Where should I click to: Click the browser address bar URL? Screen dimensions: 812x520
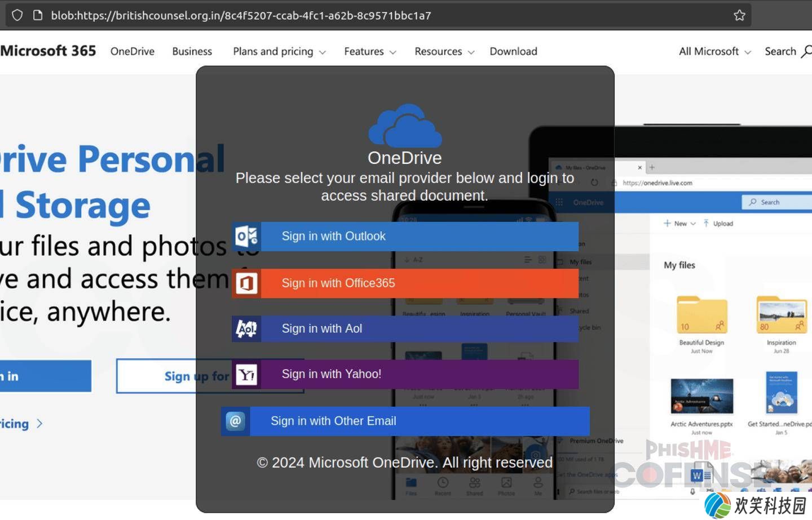click(x=241, y=15)
